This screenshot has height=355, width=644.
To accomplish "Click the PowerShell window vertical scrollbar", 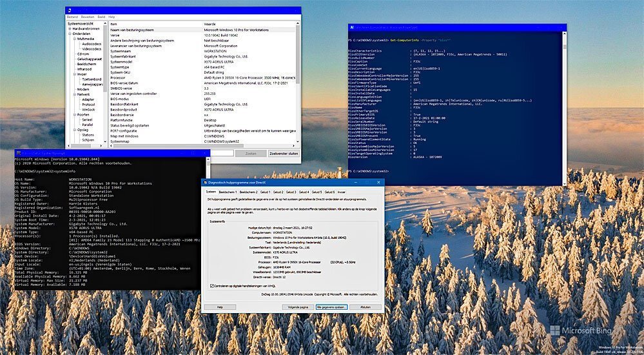I will pyautogui.click(x=564, y=109).
